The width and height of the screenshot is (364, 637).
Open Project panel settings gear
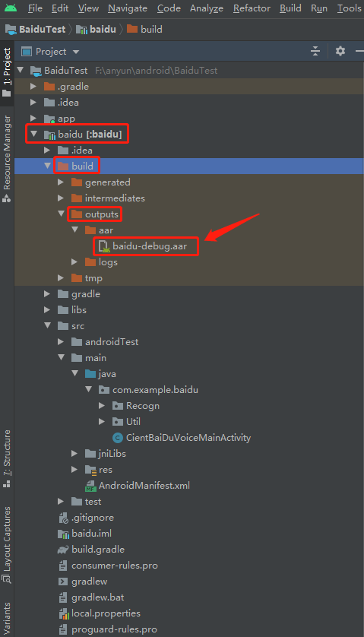click(340, 51)
